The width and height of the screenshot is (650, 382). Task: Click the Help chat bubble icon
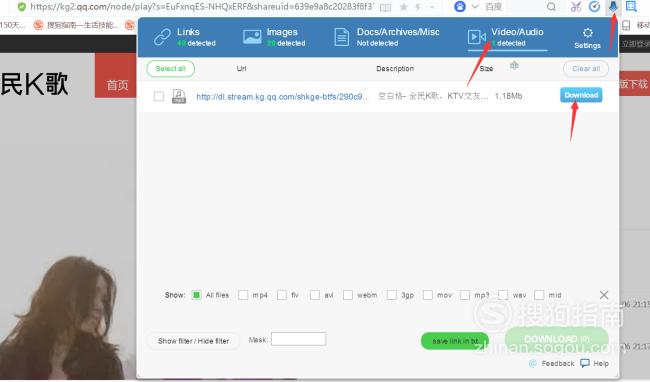[585, 363]
